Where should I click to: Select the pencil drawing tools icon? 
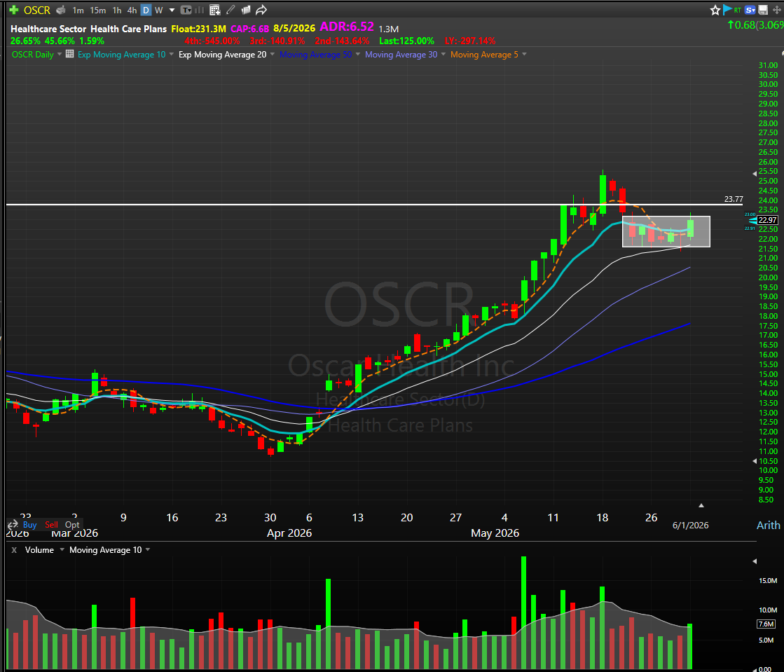pyautogui.click(x=231, y=10)
